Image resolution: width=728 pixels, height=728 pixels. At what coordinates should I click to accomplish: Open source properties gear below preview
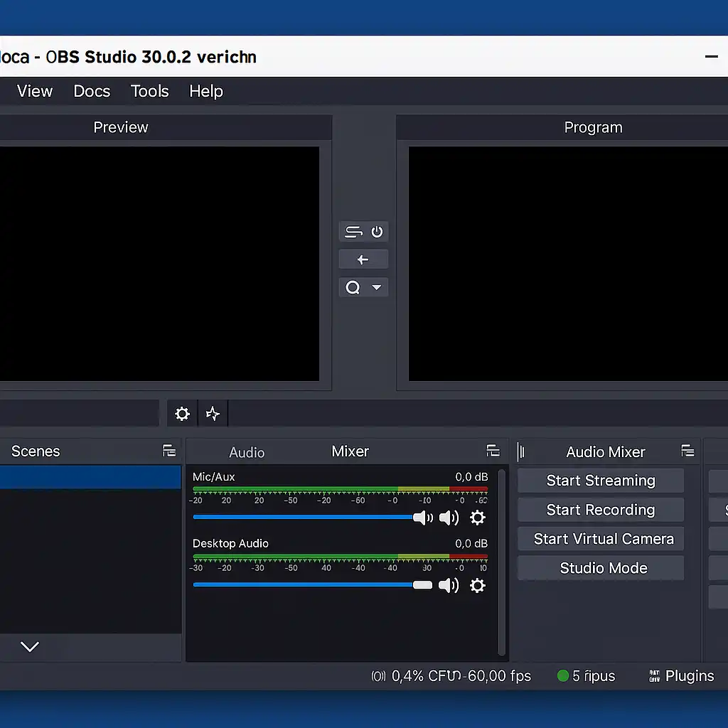(x=182, y=414)
